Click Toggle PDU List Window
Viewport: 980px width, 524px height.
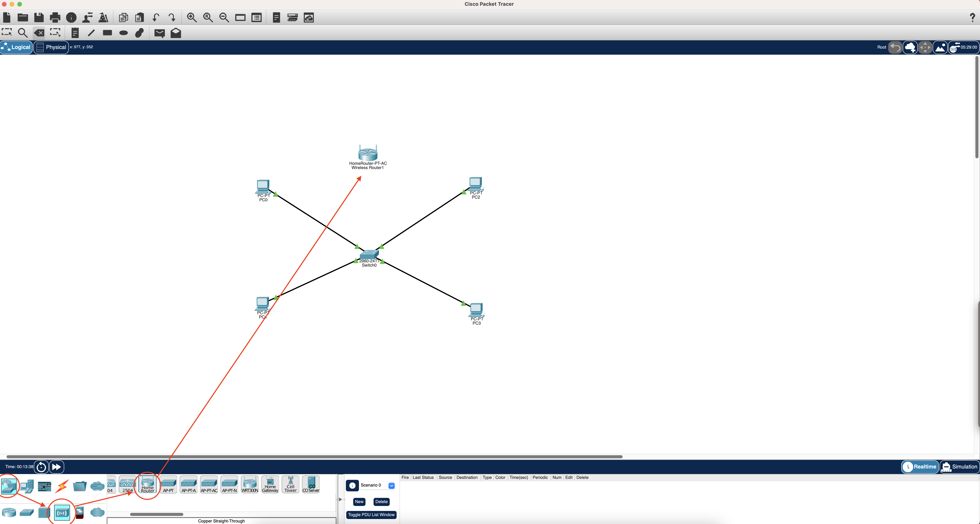click(x=371, y=515)
